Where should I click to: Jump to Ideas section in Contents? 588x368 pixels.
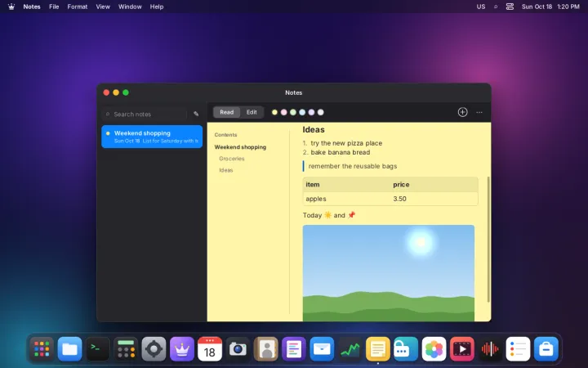click(226, 170)
